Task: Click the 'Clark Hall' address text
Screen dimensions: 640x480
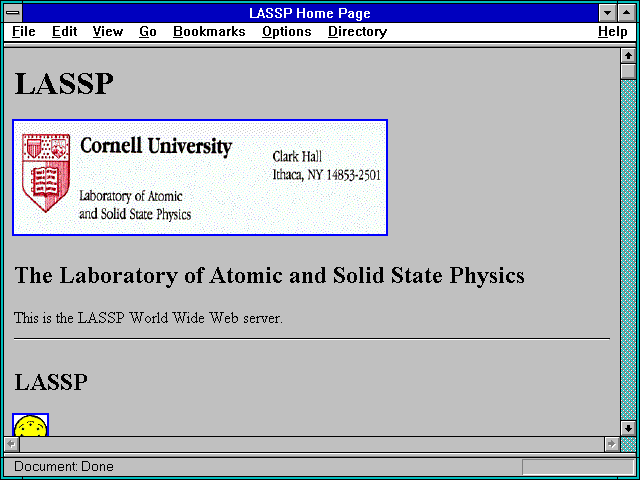Action: (297, 157)
